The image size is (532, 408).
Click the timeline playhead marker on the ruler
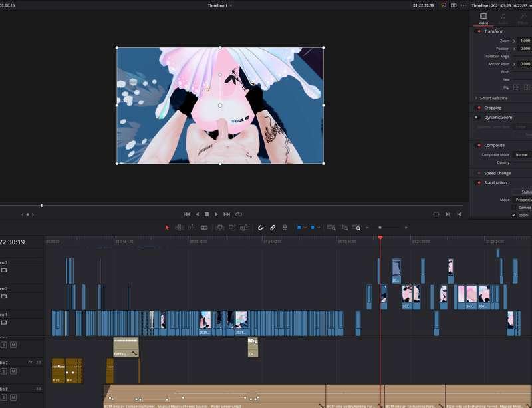point(380,238)
